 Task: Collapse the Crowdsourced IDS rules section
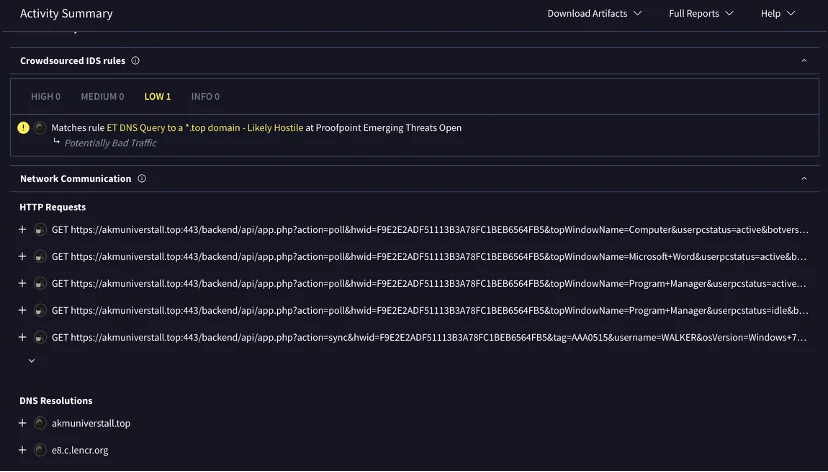(x=804, y=61)
